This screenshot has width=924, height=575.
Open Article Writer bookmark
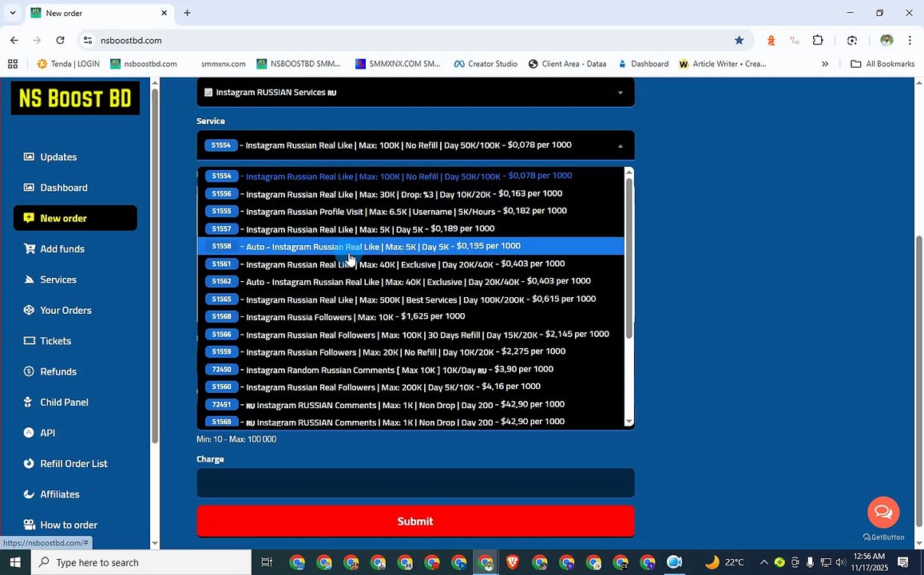coord(723,64)
